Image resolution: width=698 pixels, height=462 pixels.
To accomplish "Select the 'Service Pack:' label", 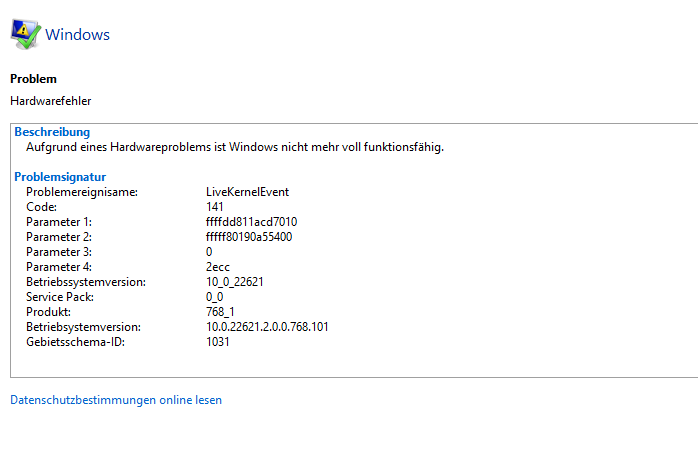I will pyautogui.click(x=60, y=297).
